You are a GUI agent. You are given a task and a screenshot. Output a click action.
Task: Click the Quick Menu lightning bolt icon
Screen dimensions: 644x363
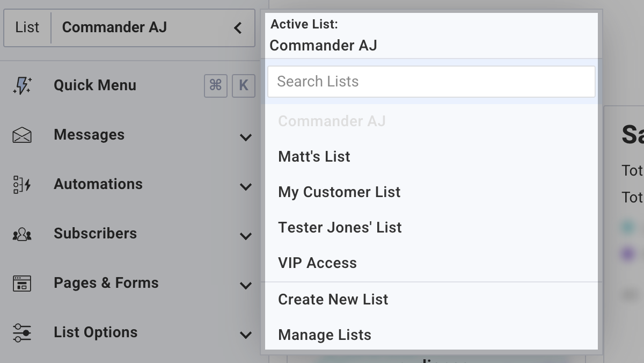[22, 85]
